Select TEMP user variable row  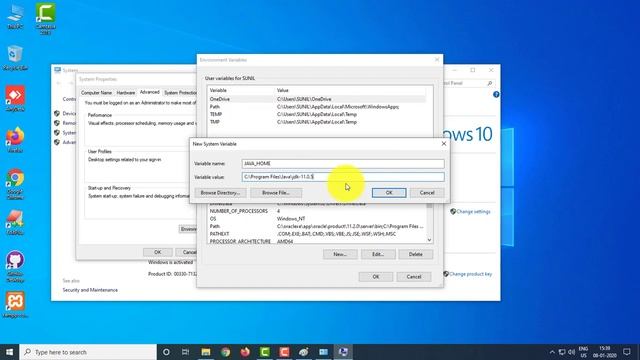(317, 114)
